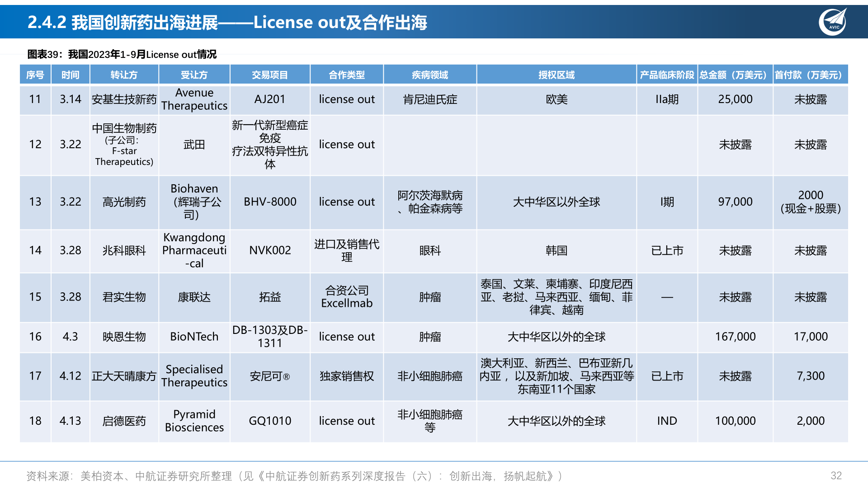Image resolution: width=868 pixels, height=488 pixels.
Task: Select the '合资公司 Excellmab' cell
Action: [347, 297]
